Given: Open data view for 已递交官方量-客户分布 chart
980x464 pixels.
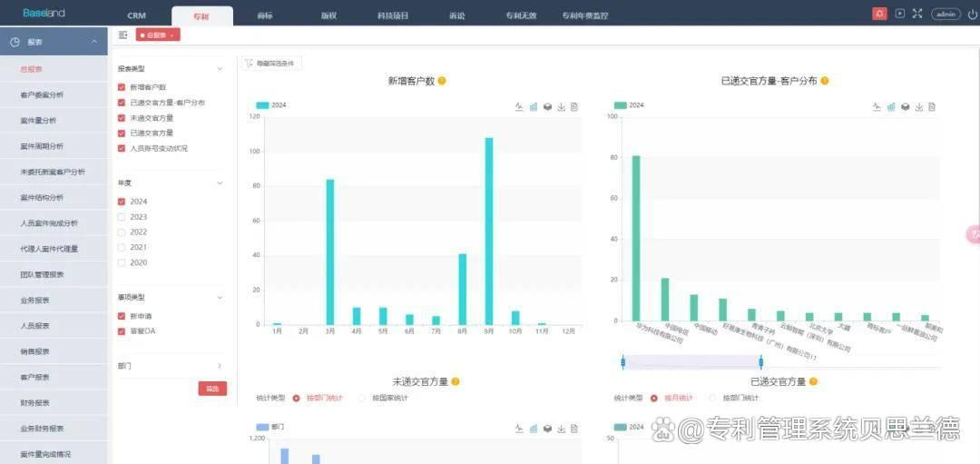Looking at the screenshot, I should [x=932, y=107].
